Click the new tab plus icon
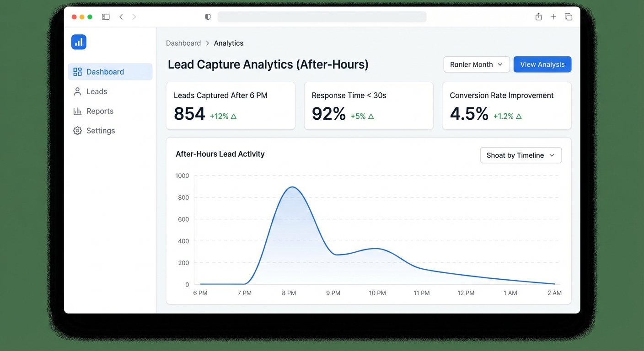Viewport: 644px width, 351px height. (x=553, y=16)
